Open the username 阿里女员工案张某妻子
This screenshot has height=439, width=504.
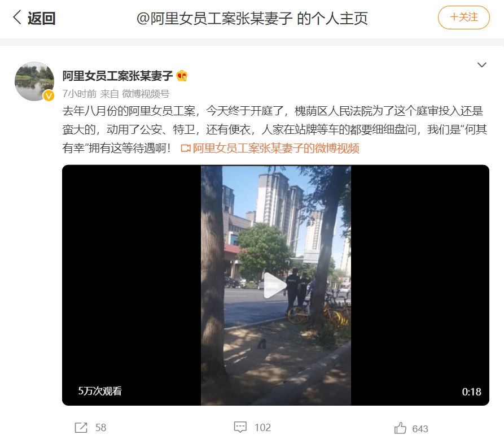117,76
